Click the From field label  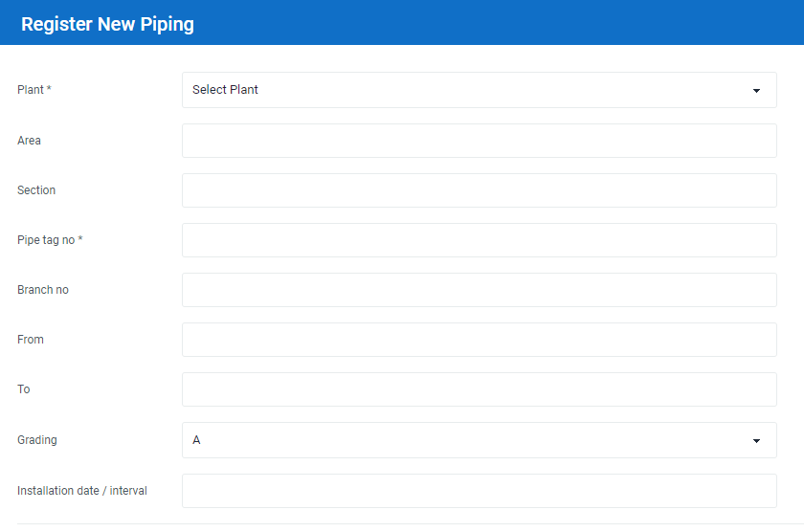point(31,340)
